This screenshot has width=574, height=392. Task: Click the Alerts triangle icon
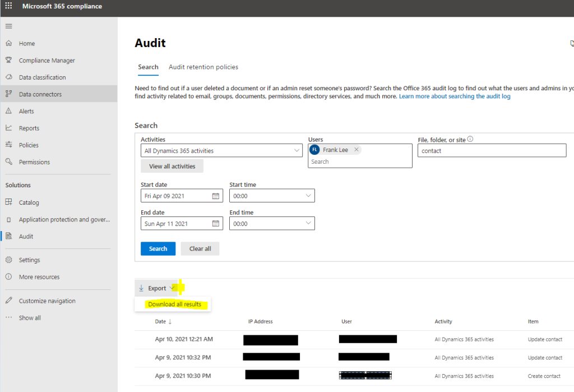click(8, 111)
